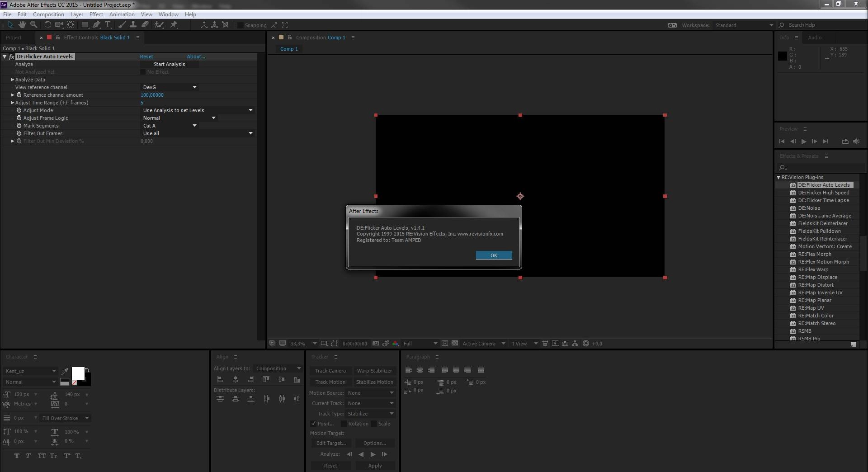Select the Pan Behind anchor tool
This screenshot has height=472, width=868.
pyautogui.click(x=71, y=24)
